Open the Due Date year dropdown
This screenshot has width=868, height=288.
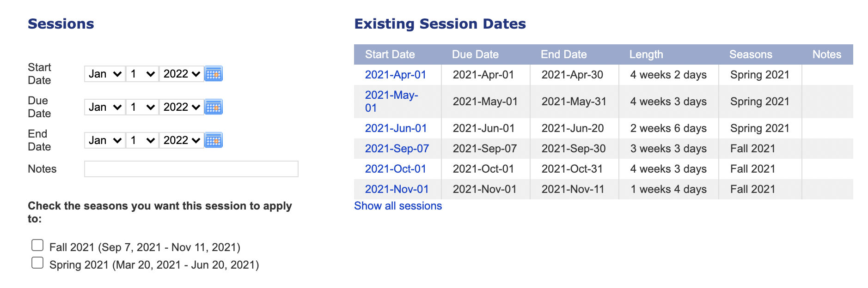181,107
